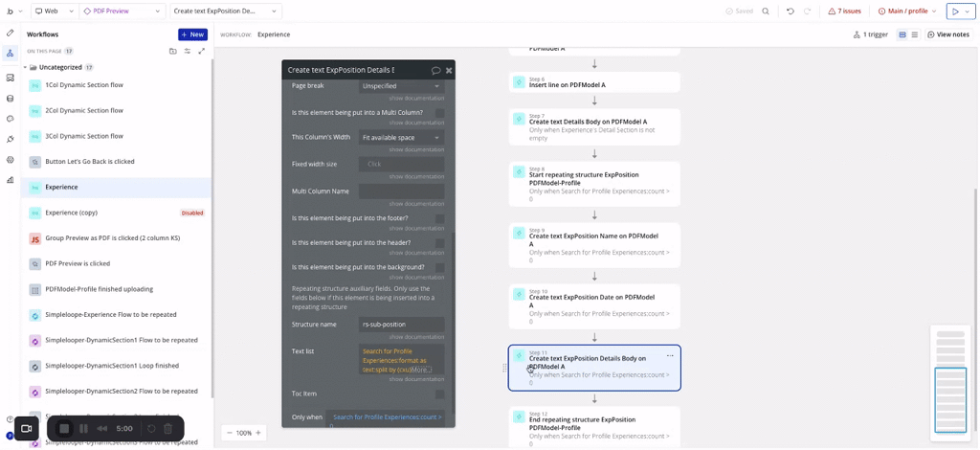Viewport: 980px width, 450px height.
Task: Open the Design tab pencil icon in sidebar
Action: tap(10, 33)
